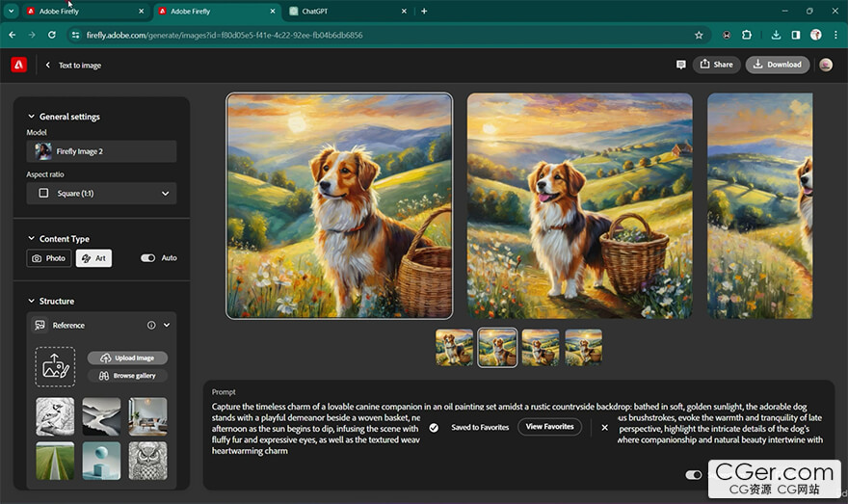
Task: Collapse the General settings section
Action: click(x=31, y=117)
